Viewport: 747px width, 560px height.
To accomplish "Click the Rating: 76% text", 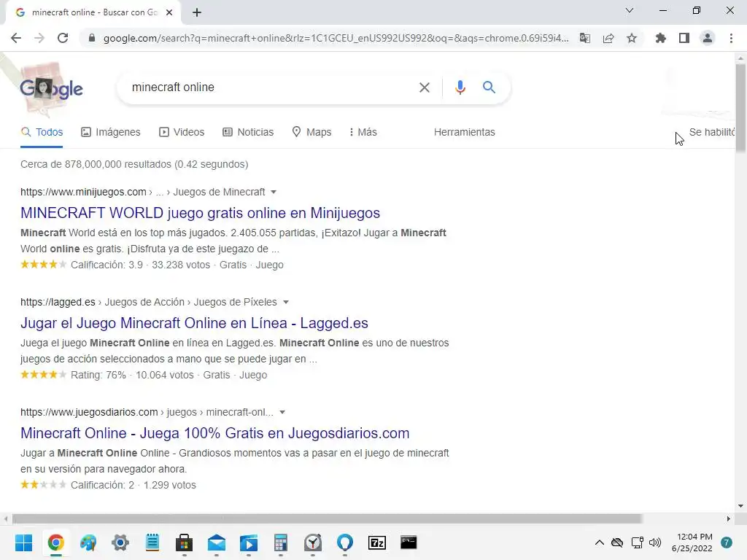I will point(98,375).
